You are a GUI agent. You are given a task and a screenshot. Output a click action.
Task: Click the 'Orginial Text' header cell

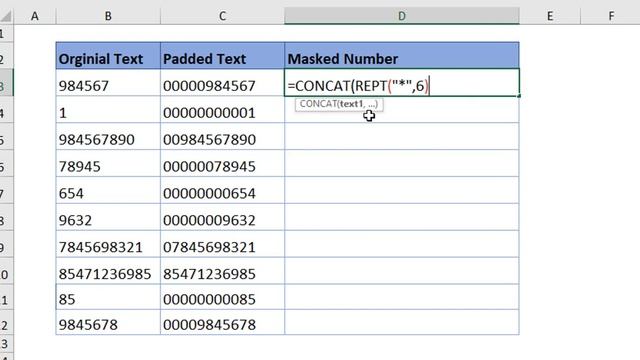[108, 56]
